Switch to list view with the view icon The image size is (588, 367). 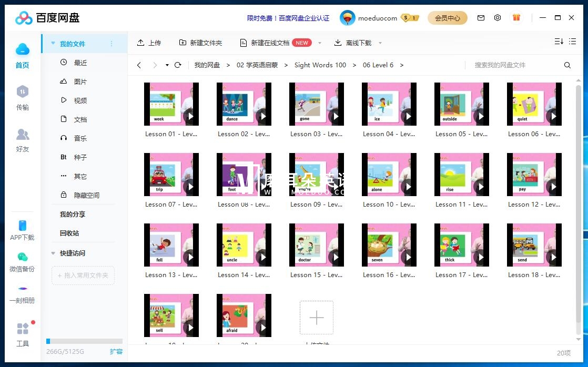click(x=573, y=41)
